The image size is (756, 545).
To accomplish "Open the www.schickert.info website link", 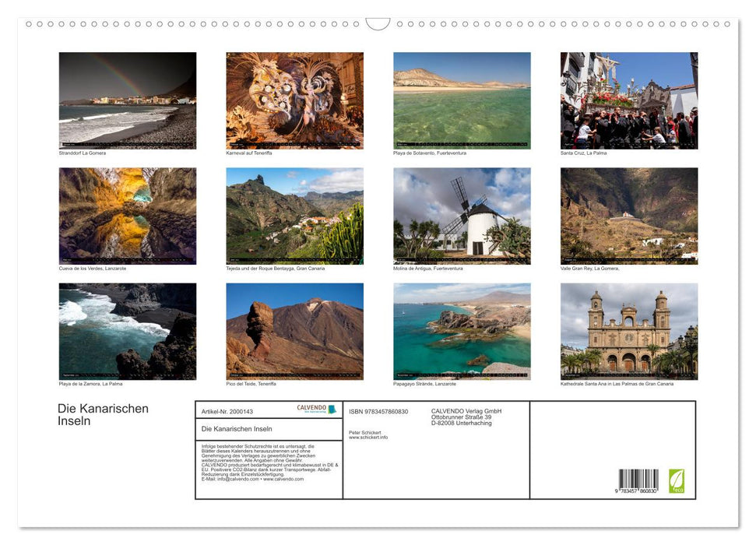I will [x=367, y=437].
